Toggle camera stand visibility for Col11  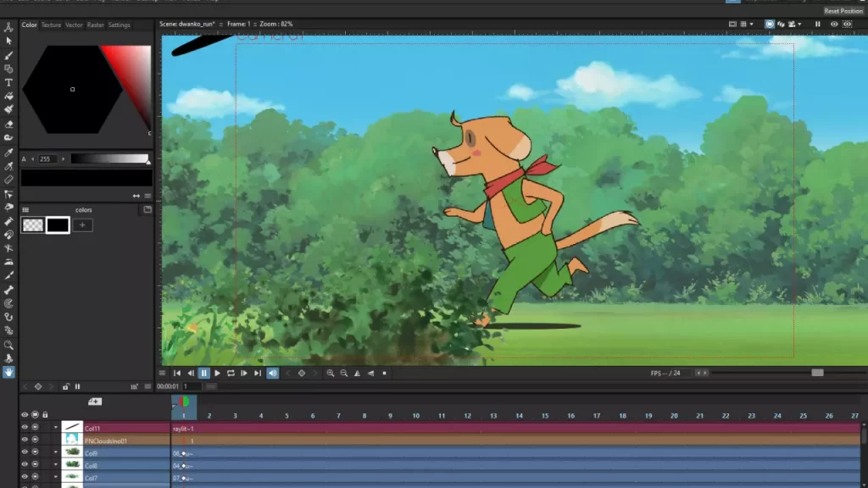(35, 427)
